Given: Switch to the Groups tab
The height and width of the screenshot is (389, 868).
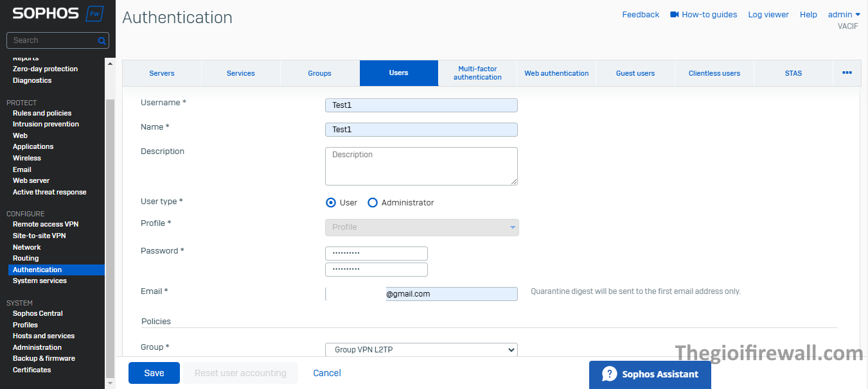Looking at the screenshot, I should tap(319, 73).
